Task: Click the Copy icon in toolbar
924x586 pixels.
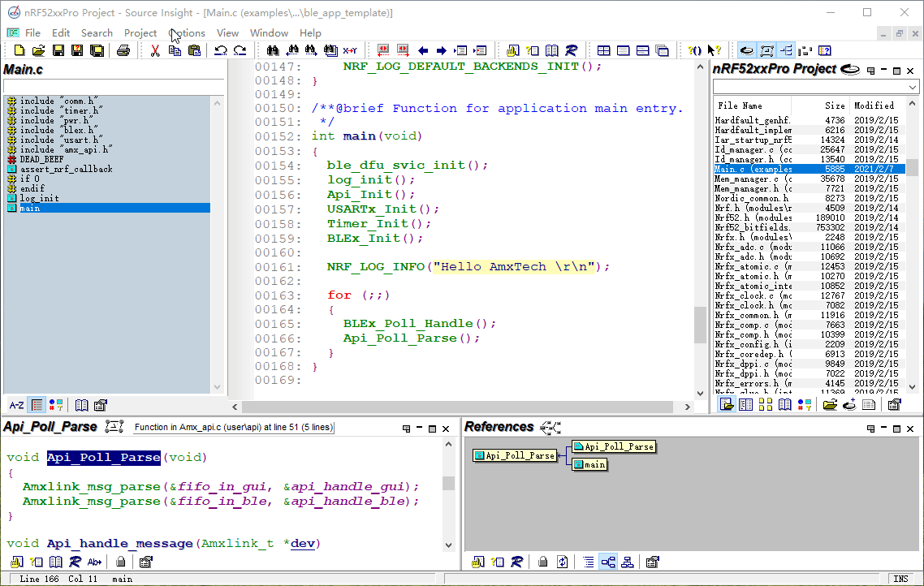Action: (x=175, y=50)
